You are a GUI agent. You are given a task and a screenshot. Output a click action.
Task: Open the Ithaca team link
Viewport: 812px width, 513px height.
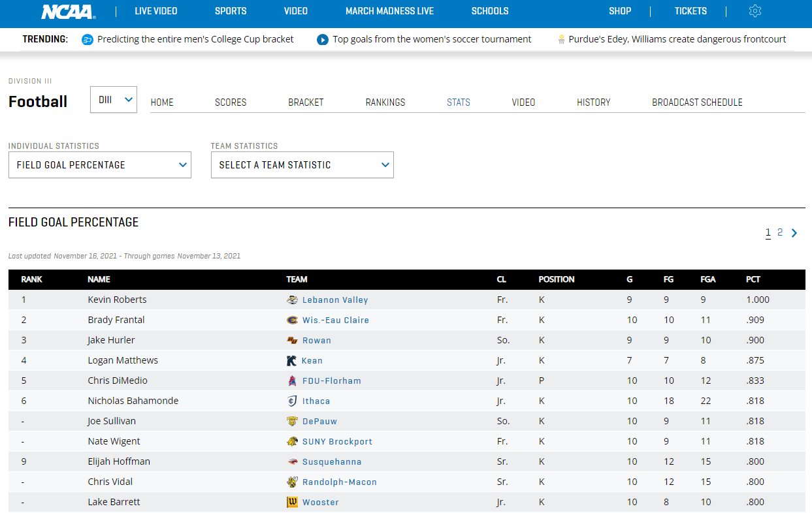pos(316,401)
